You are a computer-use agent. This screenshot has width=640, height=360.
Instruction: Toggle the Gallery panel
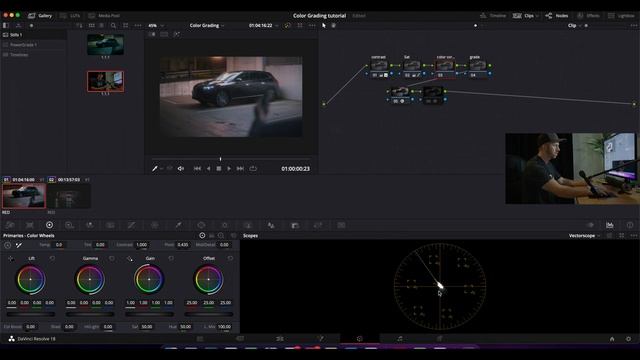point(40,16)
